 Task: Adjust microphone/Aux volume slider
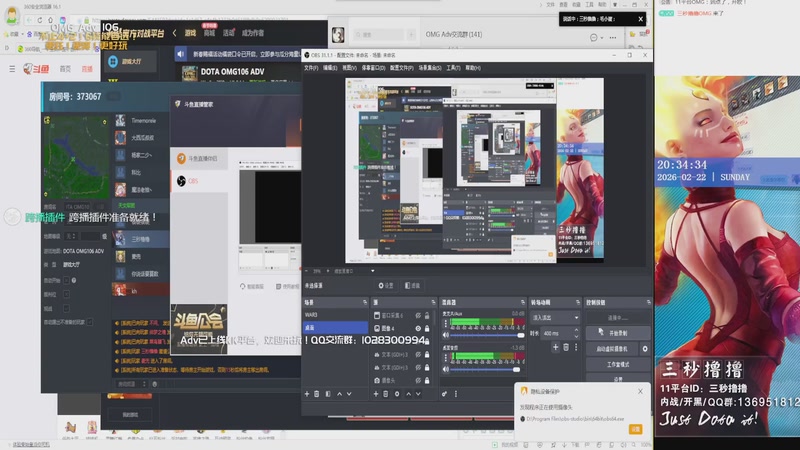pyautogui.click(x=487, y=335)
